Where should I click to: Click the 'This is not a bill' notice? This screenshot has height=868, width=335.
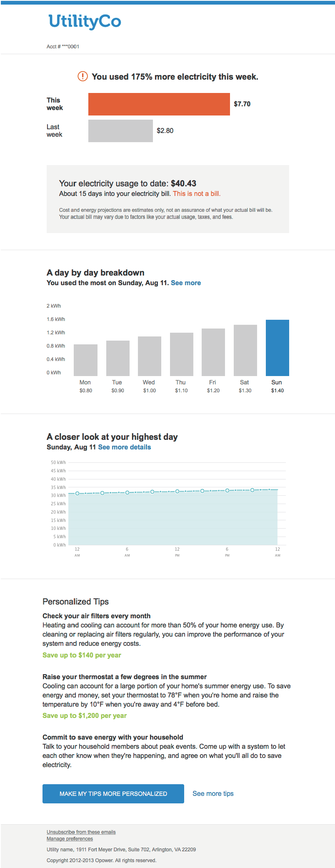pos(197,193)
